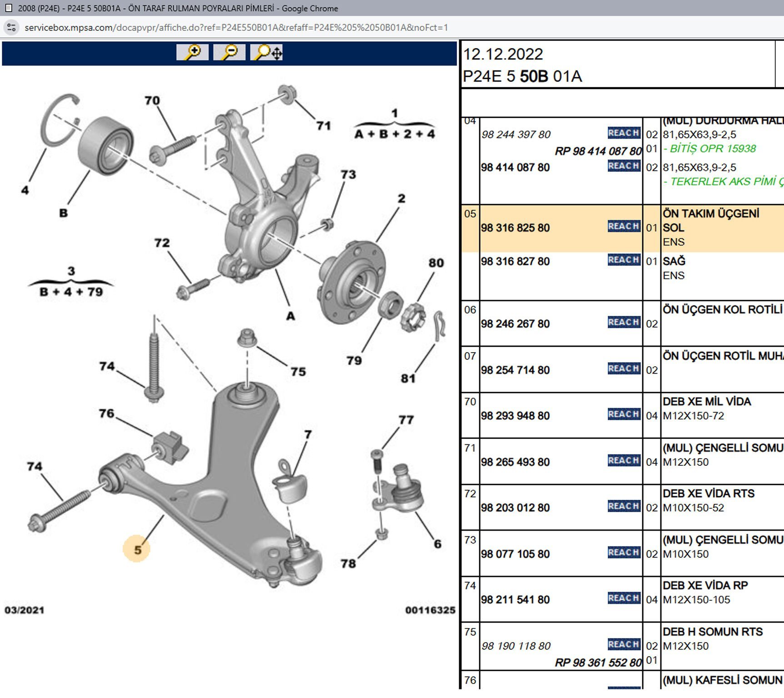The height and width of the screenshot is (698, 784).
Task: Click the REACH badge for part 98 246 267 80
Action: (x=624, y=322)
